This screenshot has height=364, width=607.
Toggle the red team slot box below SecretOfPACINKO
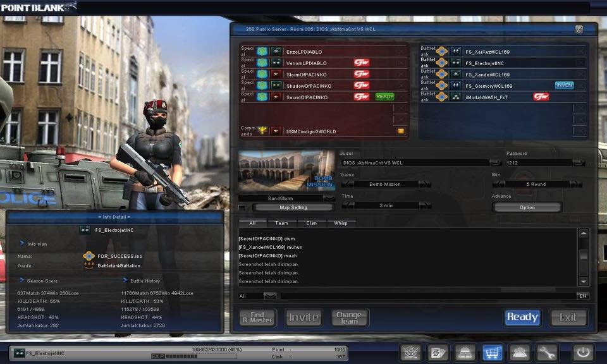(x=400, y=108)
